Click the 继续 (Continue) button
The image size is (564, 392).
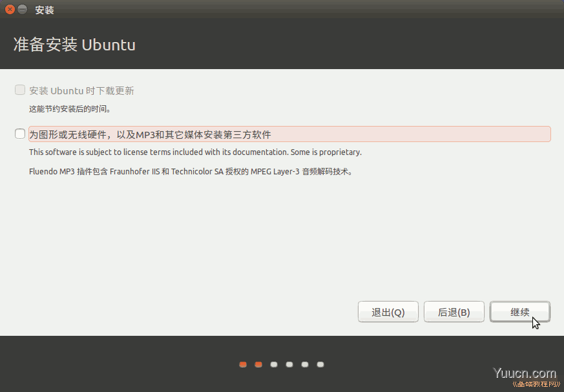(x=520, y=312)
